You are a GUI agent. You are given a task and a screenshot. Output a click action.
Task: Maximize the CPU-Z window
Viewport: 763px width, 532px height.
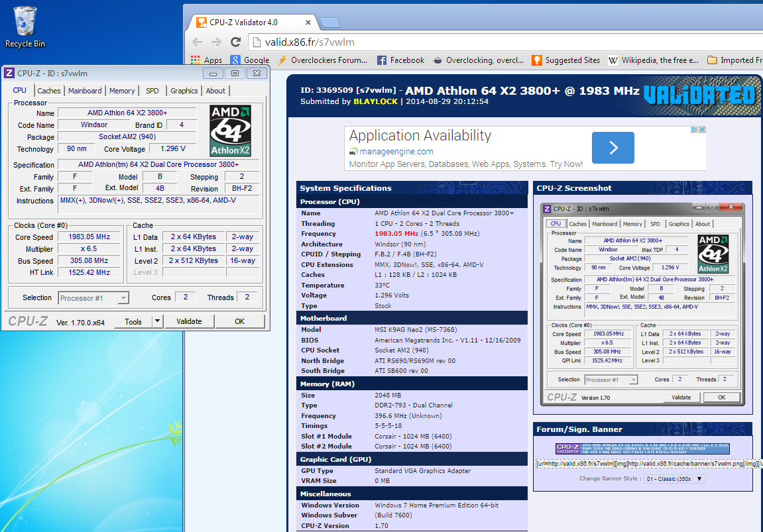(x=235, y=74)
